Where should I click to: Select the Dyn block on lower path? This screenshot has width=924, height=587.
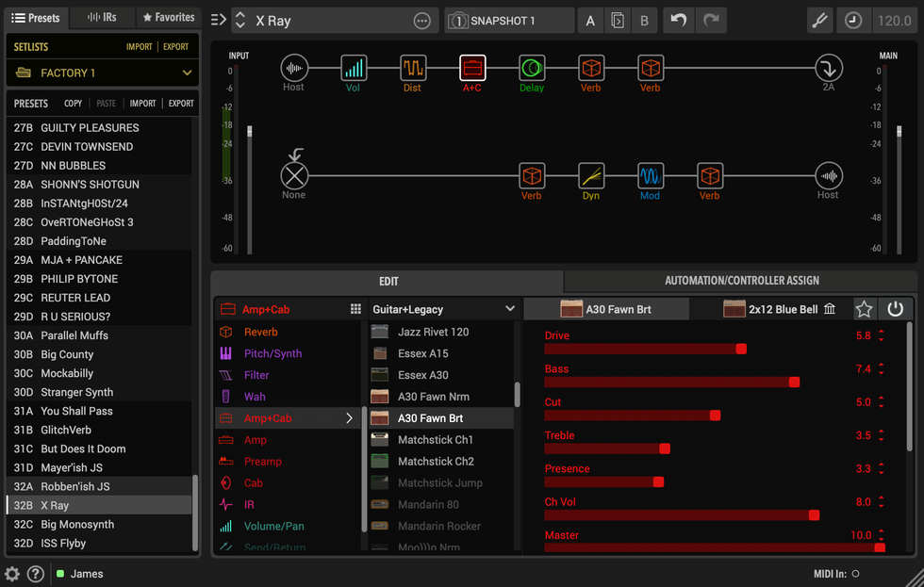tap(591, 176)
